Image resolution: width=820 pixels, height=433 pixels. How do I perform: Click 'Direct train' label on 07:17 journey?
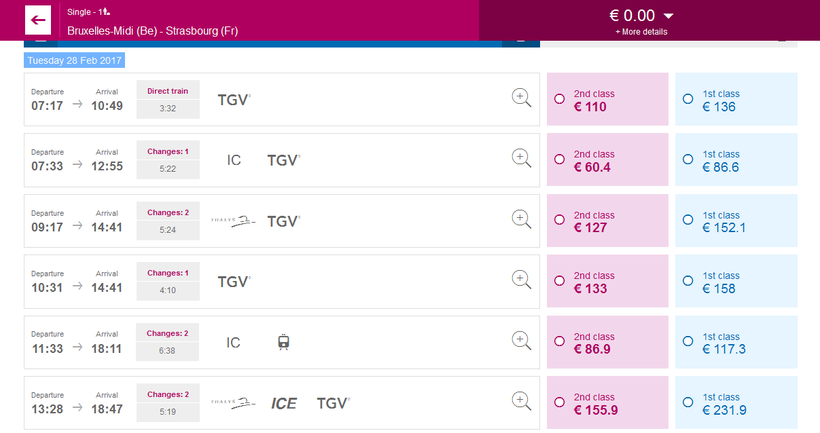(168, 90)
